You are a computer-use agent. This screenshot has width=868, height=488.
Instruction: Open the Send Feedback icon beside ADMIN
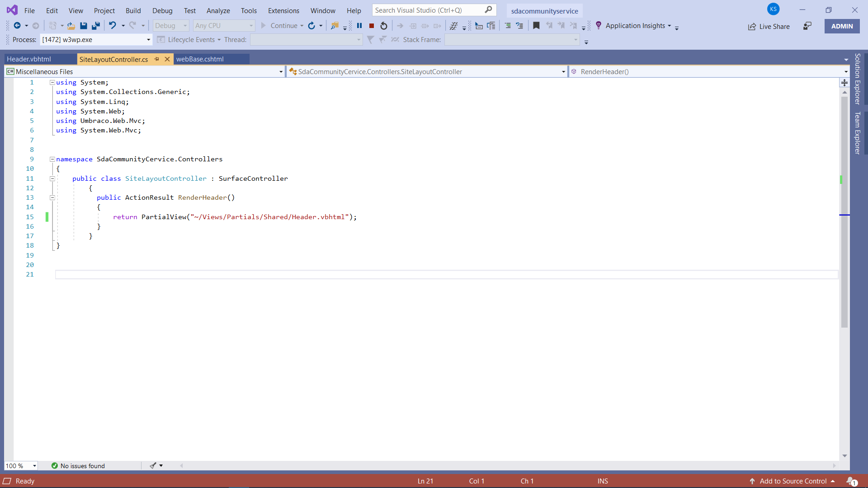coord(807,26)
